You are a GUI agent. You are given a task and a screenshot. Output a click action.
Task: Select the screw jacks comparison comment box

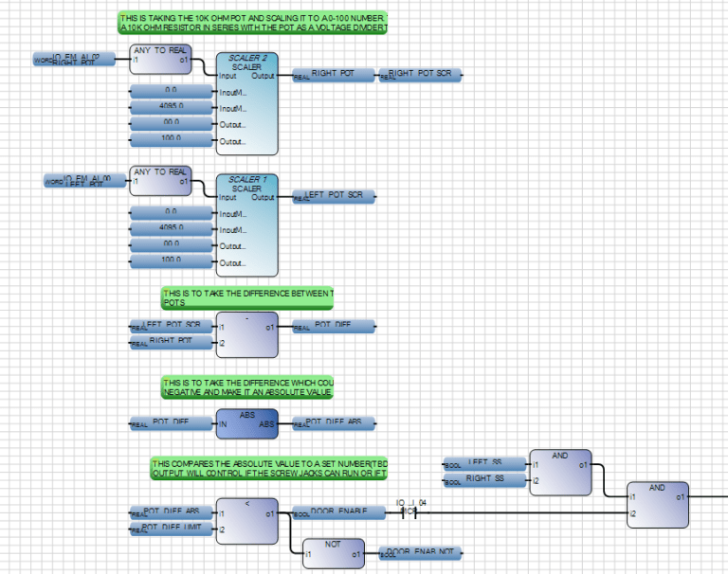[x=269, y=469]
